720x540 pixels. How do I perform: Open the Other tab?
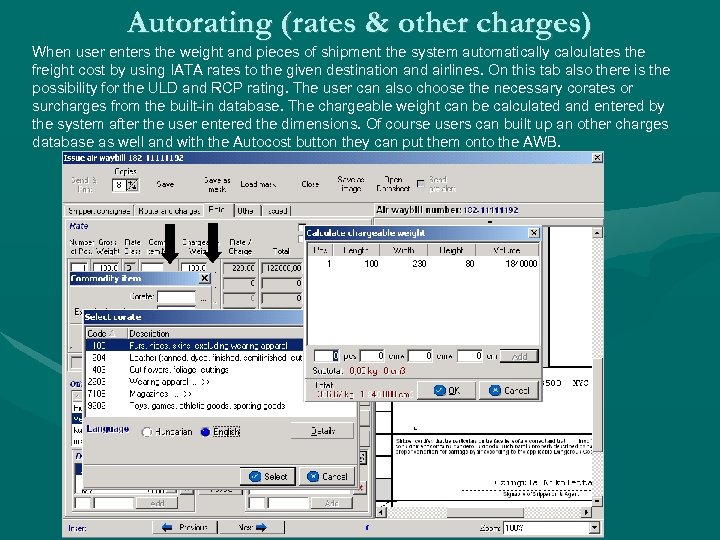246,211
